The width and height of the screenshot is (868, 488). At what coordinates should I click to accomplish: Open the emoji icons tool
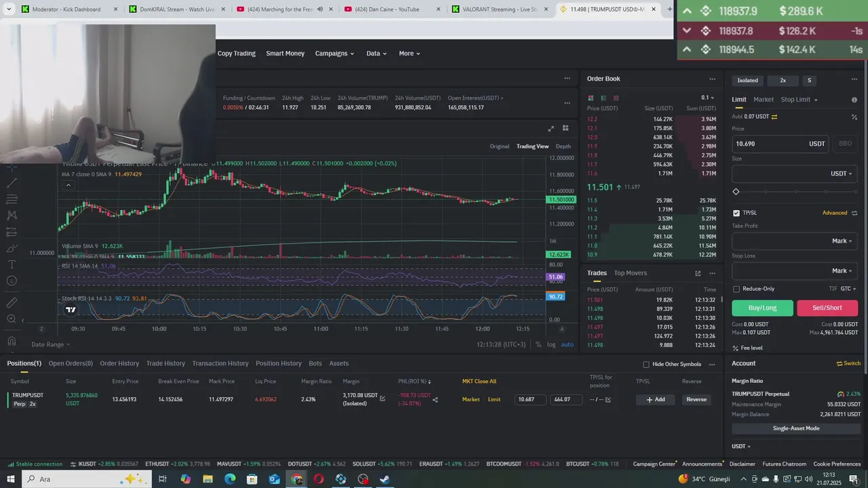coord(12,281)
